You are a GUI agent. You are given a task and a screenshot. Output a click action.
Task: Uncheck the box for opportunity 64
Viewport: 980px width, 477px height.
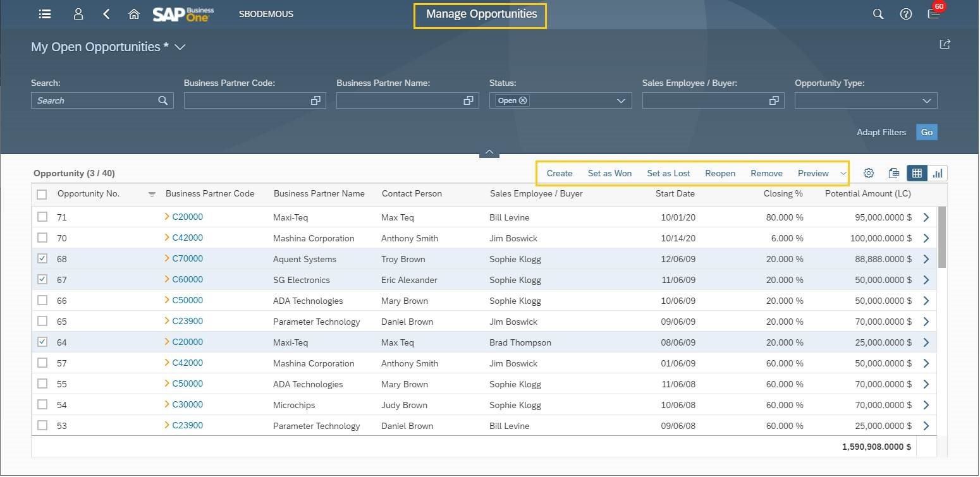coord(42,342)
